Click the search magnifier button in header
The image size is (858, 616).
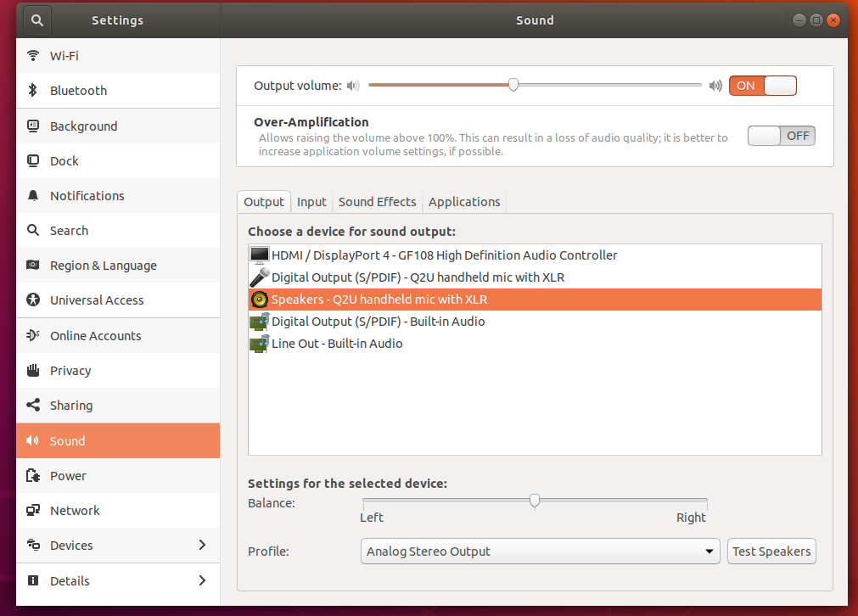38,20
